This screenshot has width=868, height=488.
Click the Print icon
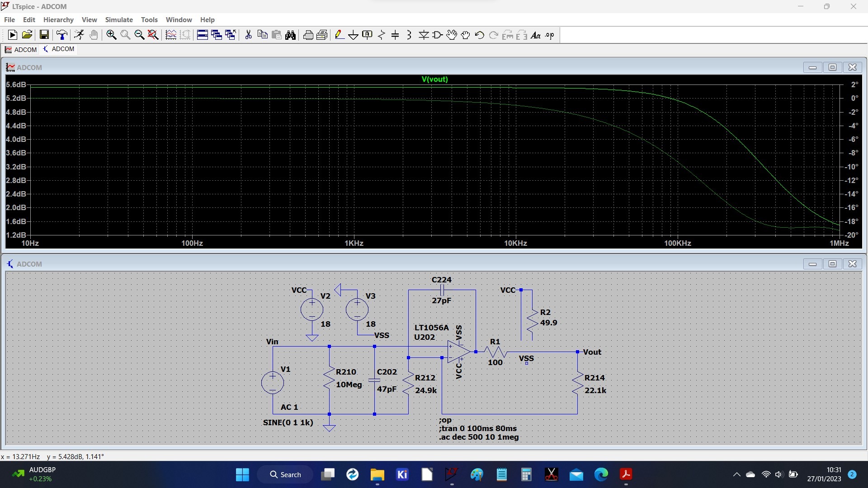(308, 35)
